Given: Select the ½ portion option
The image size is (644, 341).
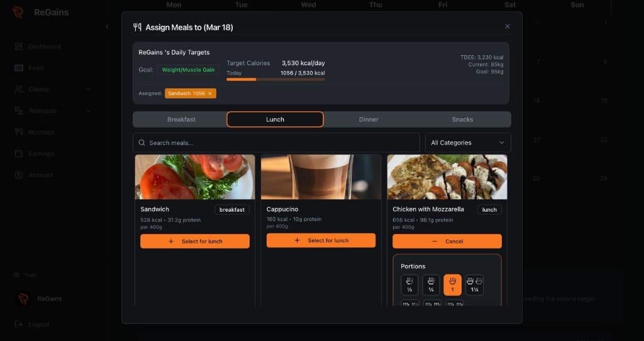Looking at the screenshot, I should (409, 284).
